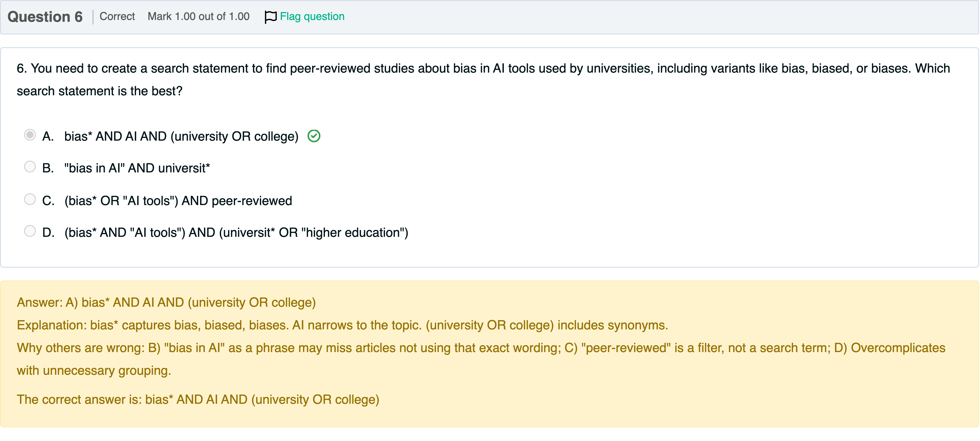
Task: Click the flag icon beside Flag question
Action: [x=270, y=17]
